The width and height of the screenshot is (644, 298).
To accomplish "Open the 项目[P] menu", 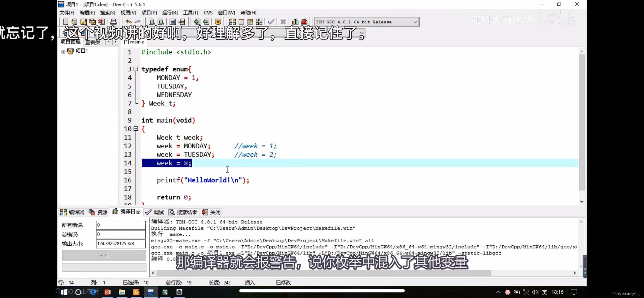I will click(149, 13).
